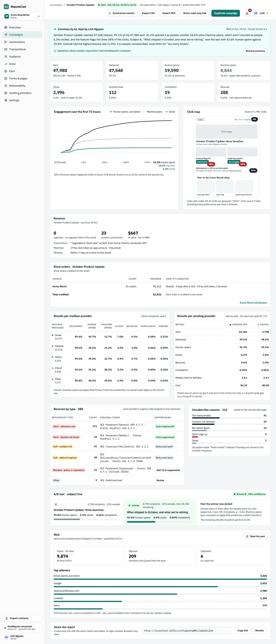The height and width of the screenshot is (644, 276).
Task: Open Deliverability in the sidebar
Action: (22, 86)
